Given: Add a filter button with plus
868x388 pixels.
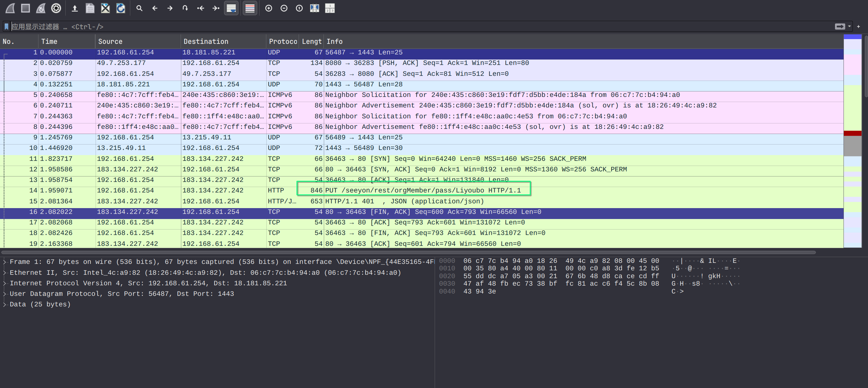Looking at the screenshot, I should pos(858,27).
